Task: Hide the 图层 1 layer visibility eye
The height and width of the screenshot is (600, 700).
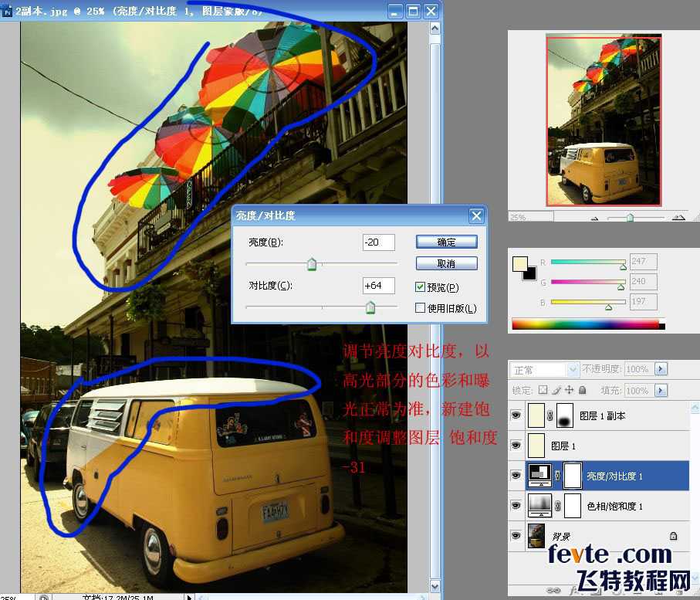Action: click(x=516, y=446)
